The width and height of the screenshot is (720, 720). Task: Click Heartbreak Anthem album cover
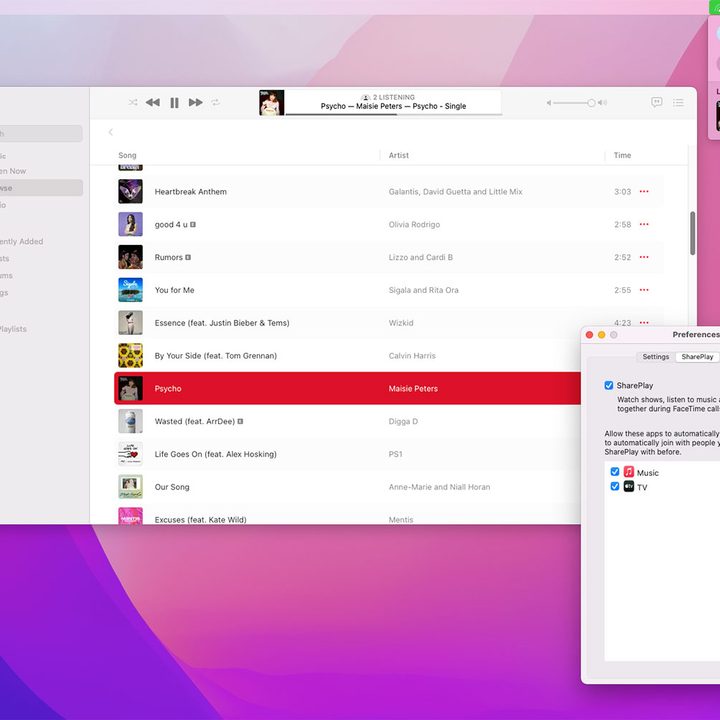[x=130, y=191]
